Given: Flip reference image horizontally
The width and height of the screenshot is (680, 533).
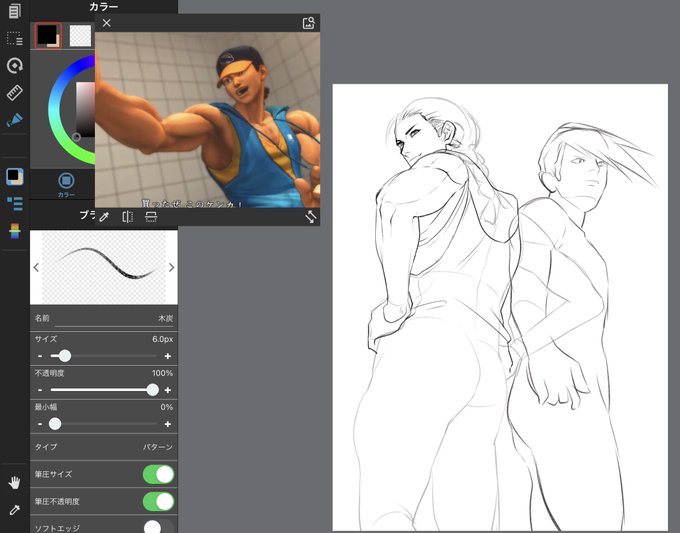Looking at the screenshot, I should coord(128,216).
